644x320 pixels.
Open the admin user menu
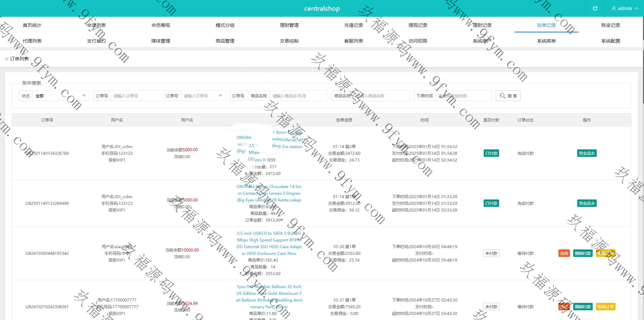pyautogui.click(x=625, y=8)
